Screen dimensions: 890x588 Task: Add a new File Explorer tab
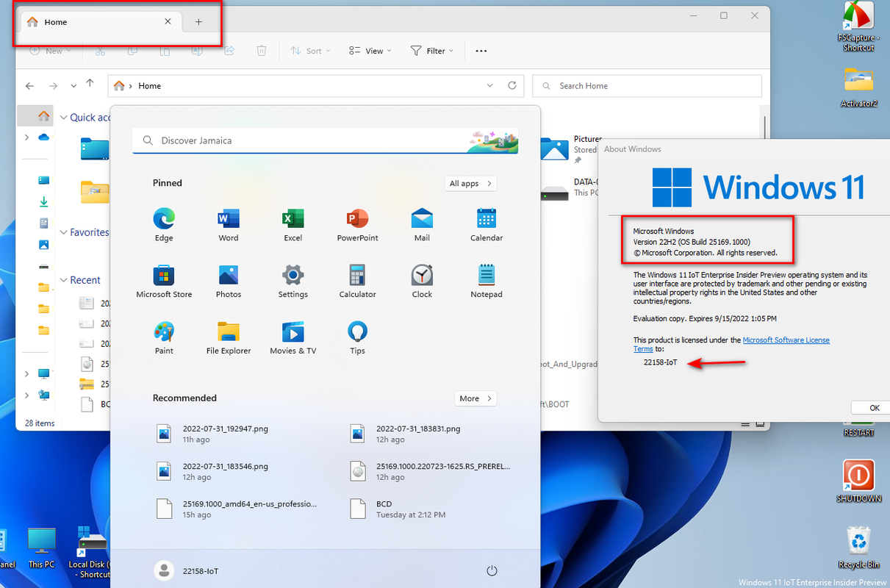[198, 22]
